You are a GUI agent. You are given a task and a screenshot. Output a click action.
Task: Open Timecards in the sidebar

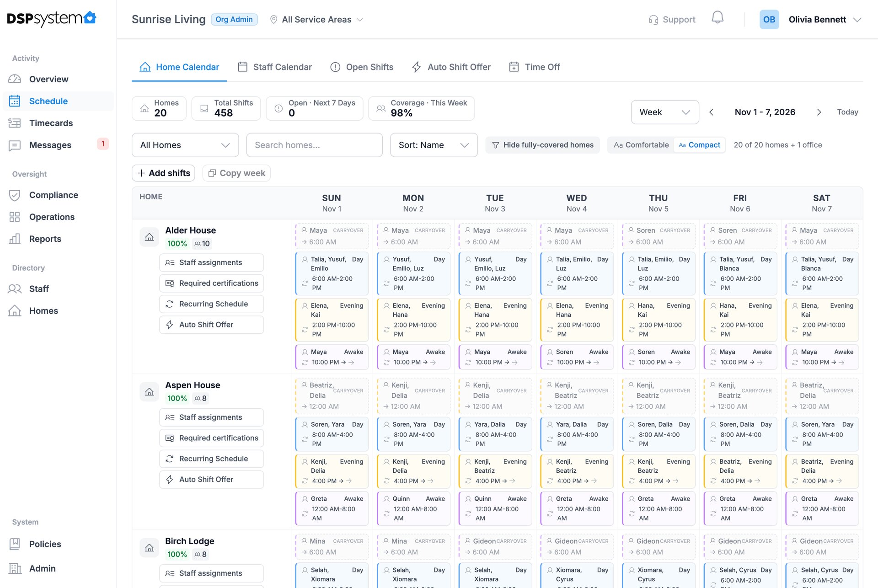(59, 123)
